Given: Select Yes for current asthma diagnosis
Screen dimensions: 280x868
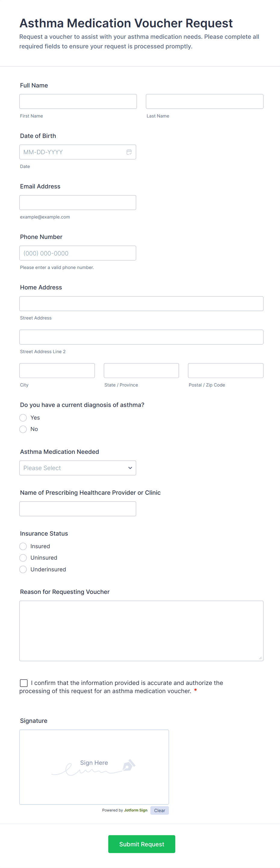Looking at the screenshot, I should pyautogui.click(x=23, y=417).
